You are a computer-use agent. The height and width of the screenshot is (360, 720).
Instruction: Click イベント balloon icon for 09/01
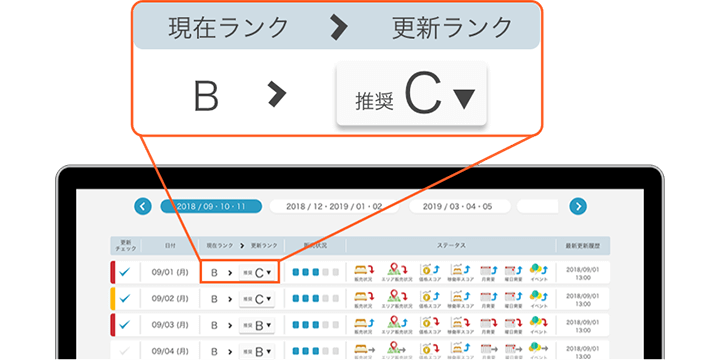coord(538,269)
